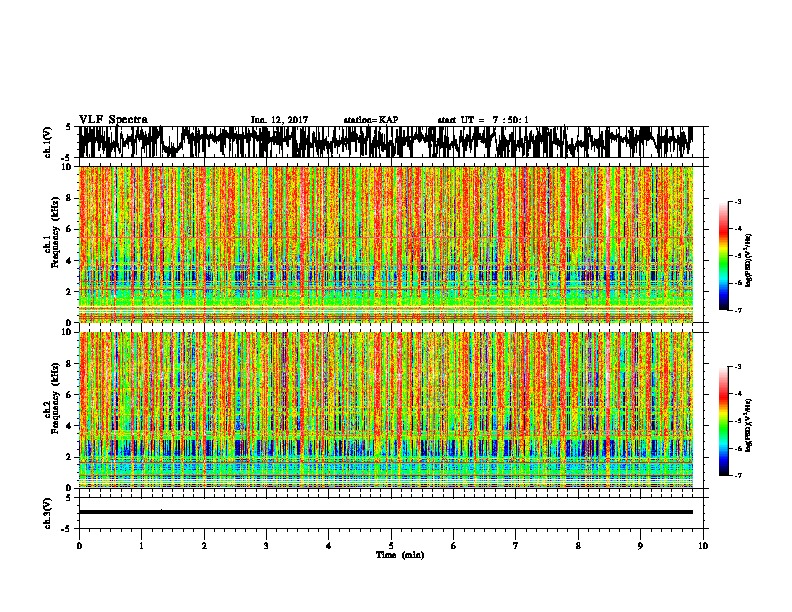Image resolution: width=792 pixels, height=612 pixels.
Task: Click the "-7" label on ch.1 color bar
Action: click(x=738, y=310)
